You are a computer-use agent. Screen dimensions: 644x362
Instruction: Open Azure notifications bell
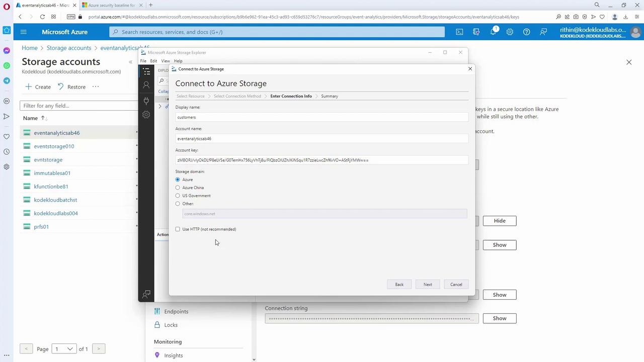click(x=493, y=32)
